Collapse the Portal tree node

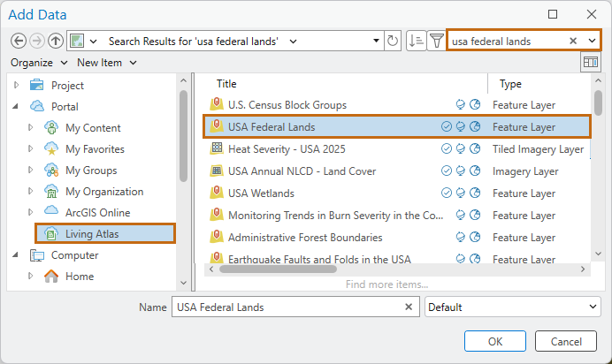(x=16, y=106)
